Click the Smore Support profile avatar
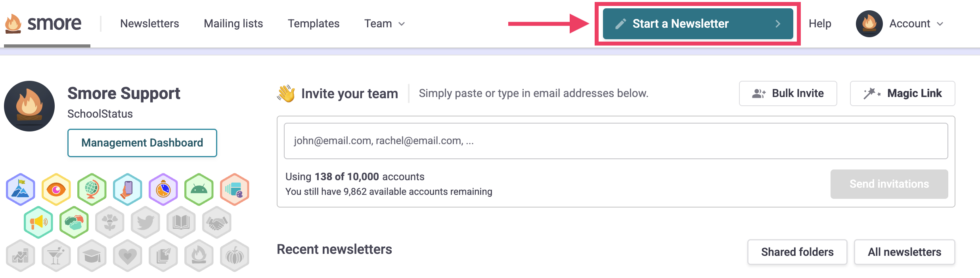980x278 pixels. click(29, 106)
